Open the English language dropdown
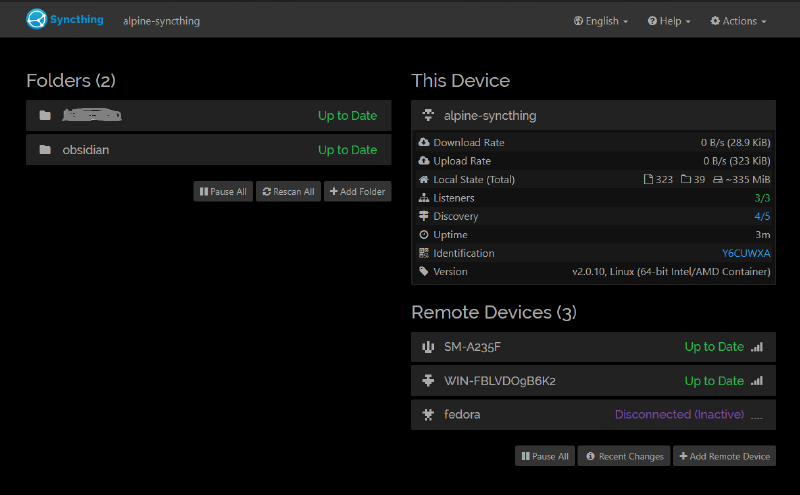The image size is (800, 495). coord(601,21)
